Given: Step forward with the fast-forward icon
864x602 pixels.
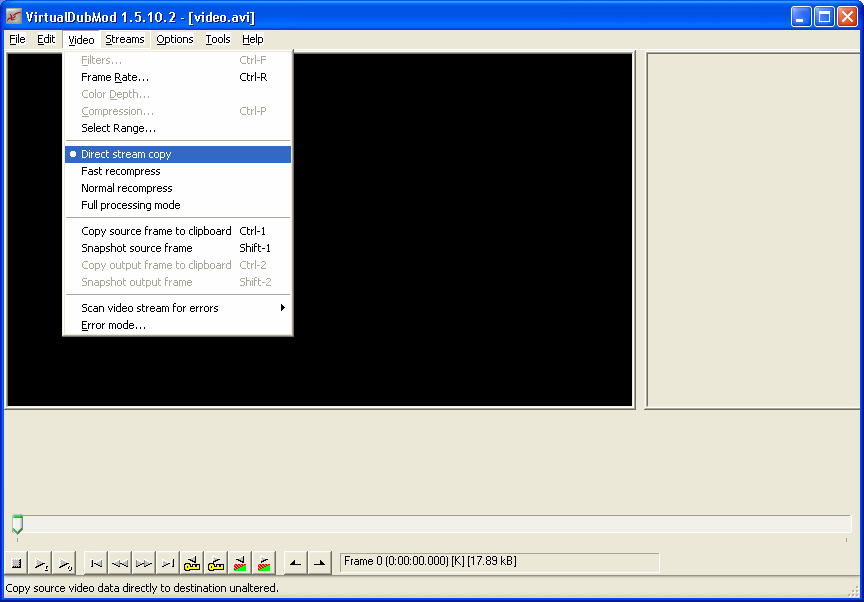Looking at the screenshot, I should coord(144,563).
